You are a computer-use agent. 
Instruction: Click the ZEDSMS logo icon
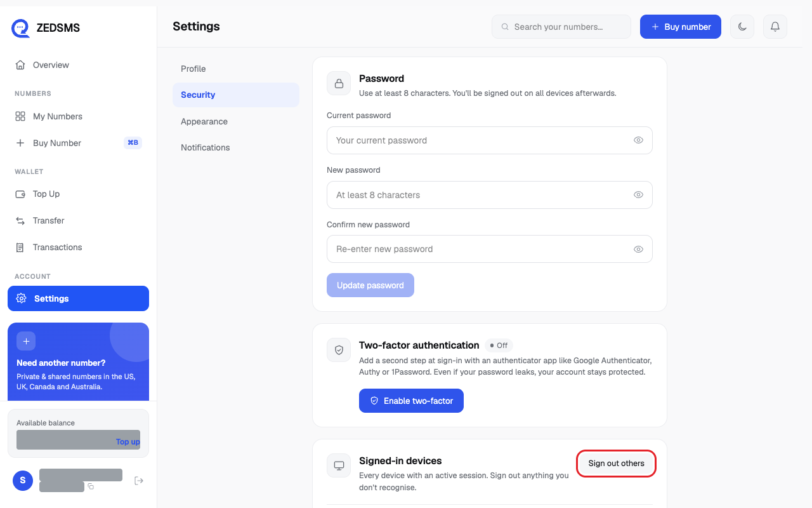coord(21,28)
